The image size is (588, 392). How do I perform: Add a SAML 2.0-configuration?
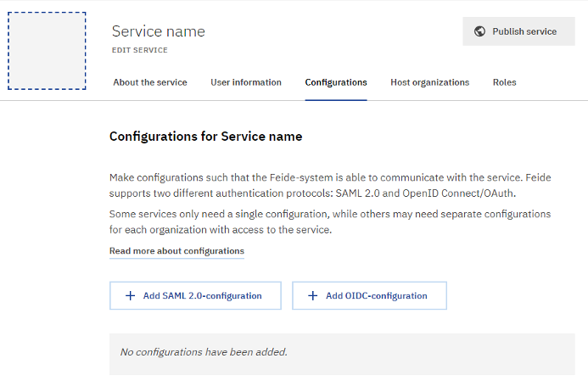point(195,295)
